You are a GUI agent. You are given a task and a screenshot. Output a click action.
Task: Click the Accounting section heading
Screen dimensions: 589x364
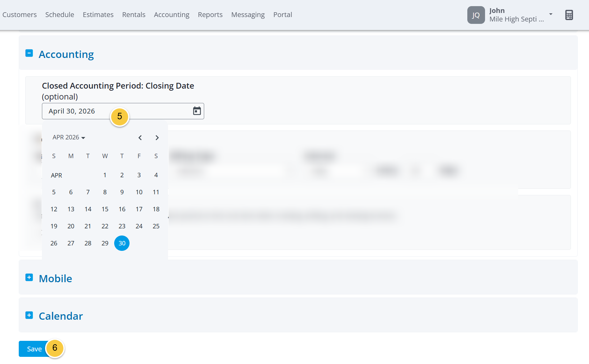pos(66,55)
